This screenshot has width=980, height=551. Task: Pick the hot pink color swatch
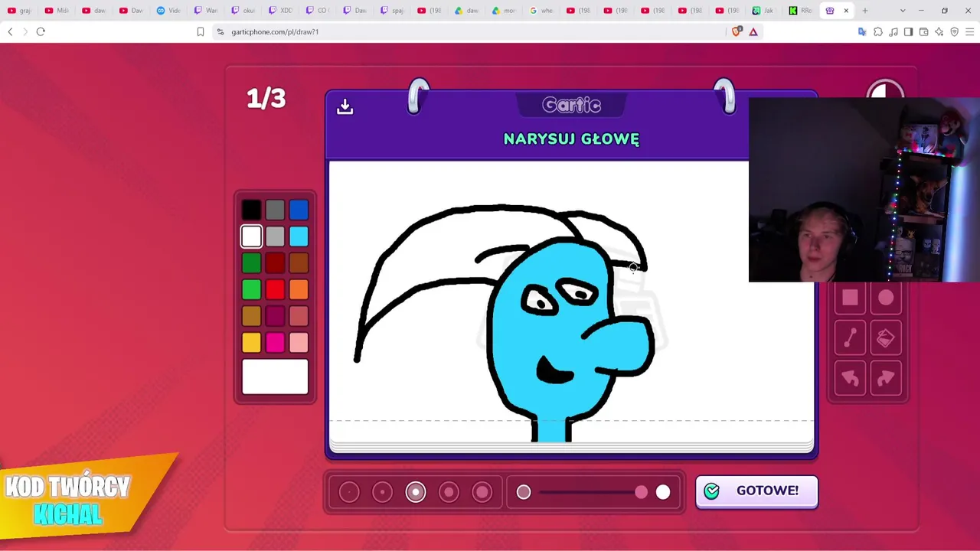pyautogui.click(x=275, y=342)
